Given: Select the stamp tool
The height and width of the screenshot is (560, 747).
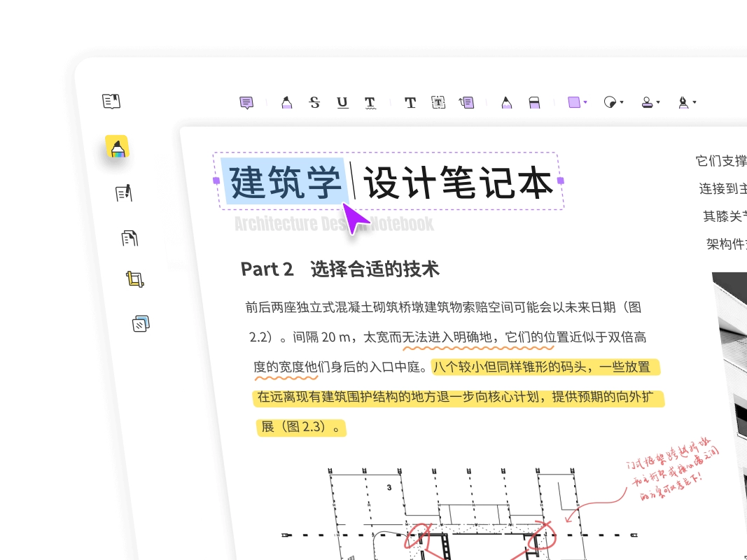Looking at the screenshot, I should (647, 102).
